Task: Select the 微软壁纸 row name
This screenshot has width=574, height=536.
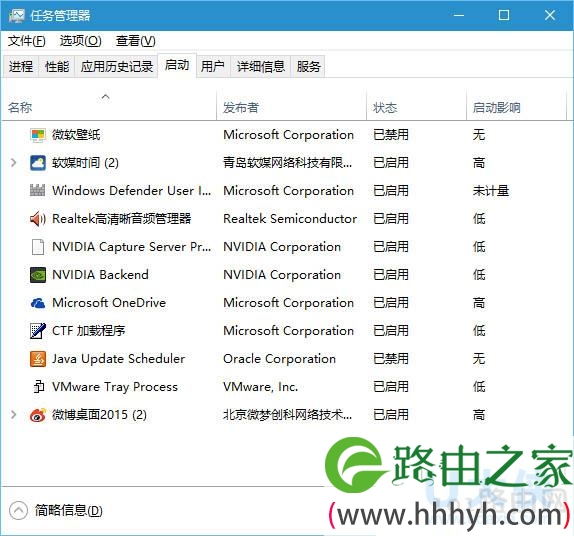Action: 76,135
